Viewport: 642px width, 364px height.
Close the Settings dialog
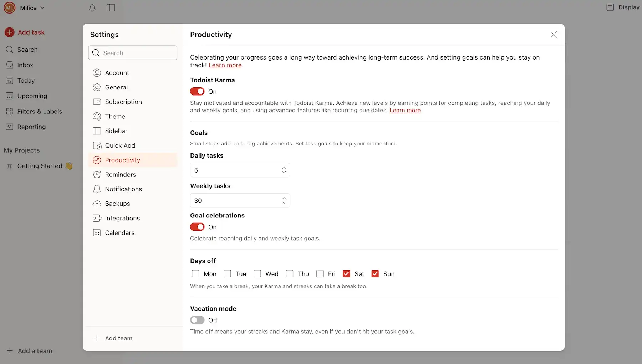click(x=554, y=35)
